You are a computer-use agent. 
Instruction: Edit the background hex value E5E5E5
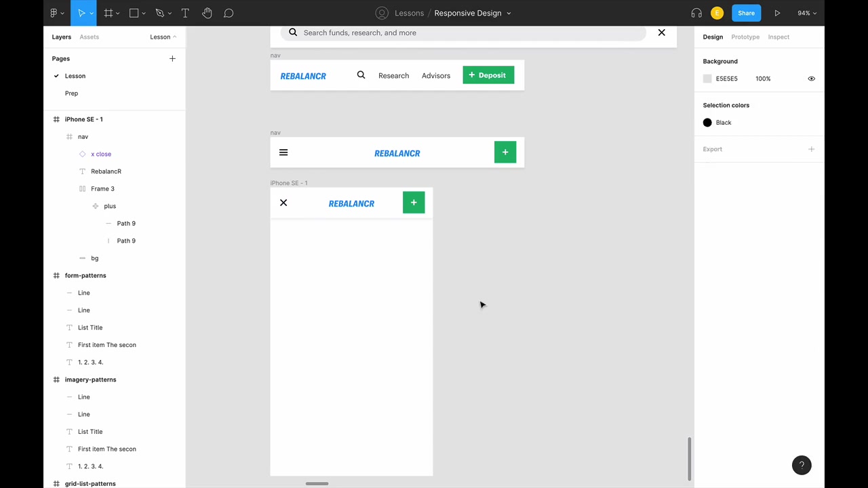[727, 79]
